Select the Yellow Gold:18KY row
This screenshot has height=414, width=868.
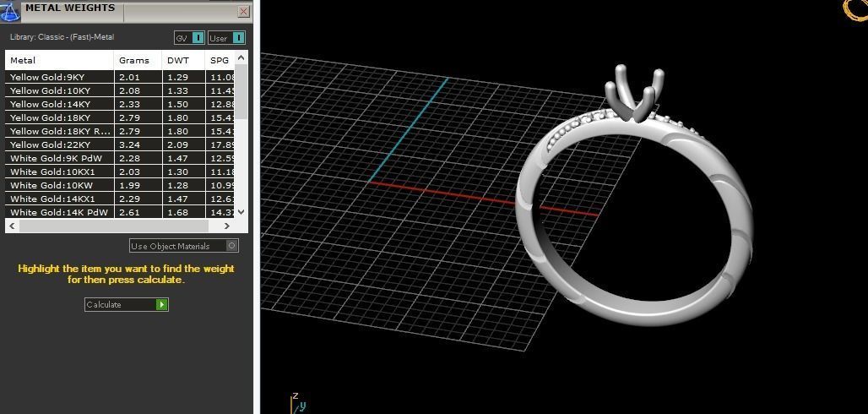coord(120,117)
